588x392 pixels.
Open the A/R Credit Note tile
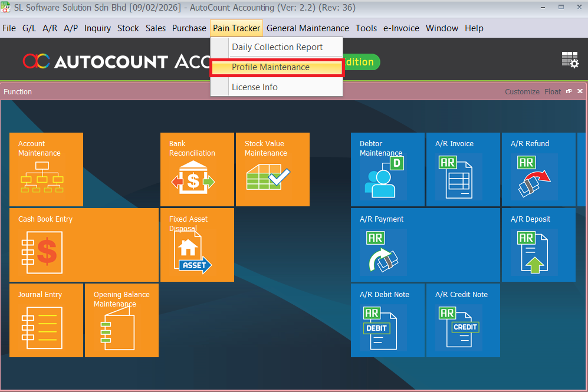[x=463, y=320]
